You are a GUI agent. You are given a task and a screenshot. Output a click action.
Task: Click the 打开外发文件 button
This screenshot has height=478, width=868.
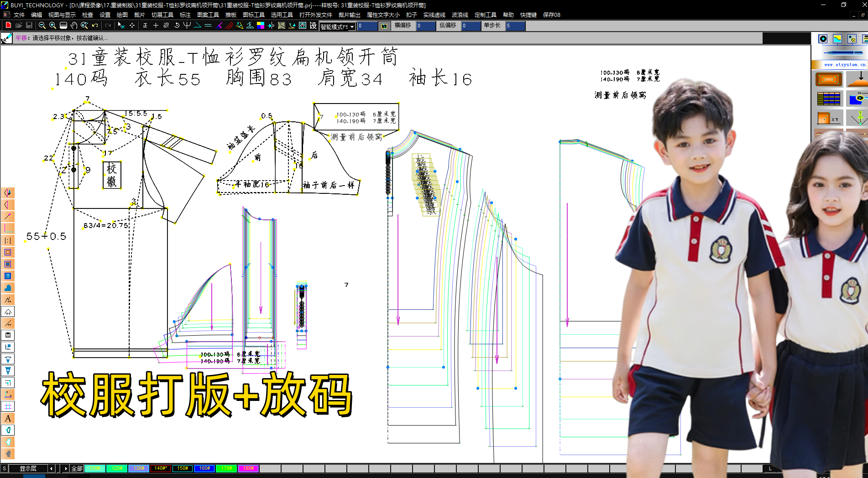316,15
